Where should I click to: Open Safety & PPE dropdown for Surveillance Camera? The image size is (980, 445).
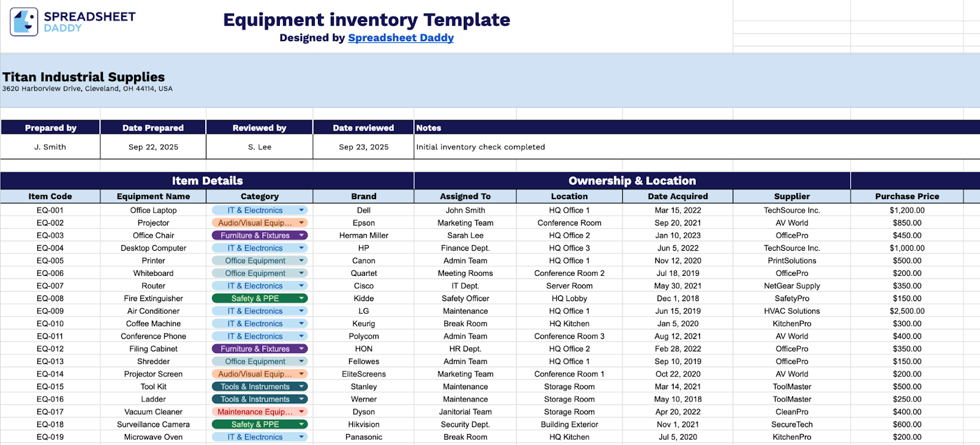(x=301, y=424)
